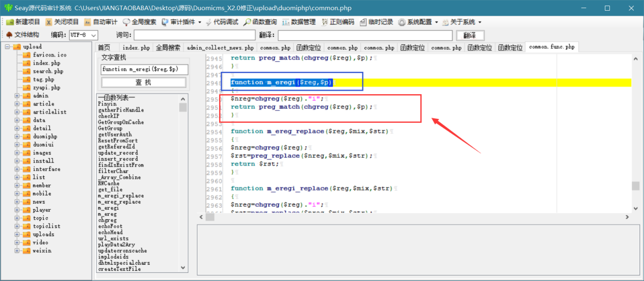Click function list scrollbar down arrow
Viewport: 644px width, 281px height.
(x=183, y=267)
